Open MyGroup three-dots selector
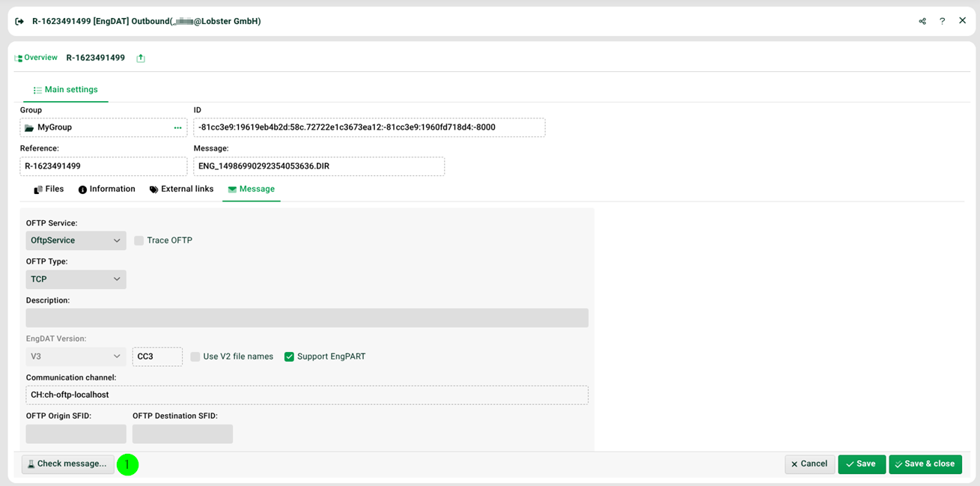This screenshot has width=980, height=486. [x=177, y=128]
